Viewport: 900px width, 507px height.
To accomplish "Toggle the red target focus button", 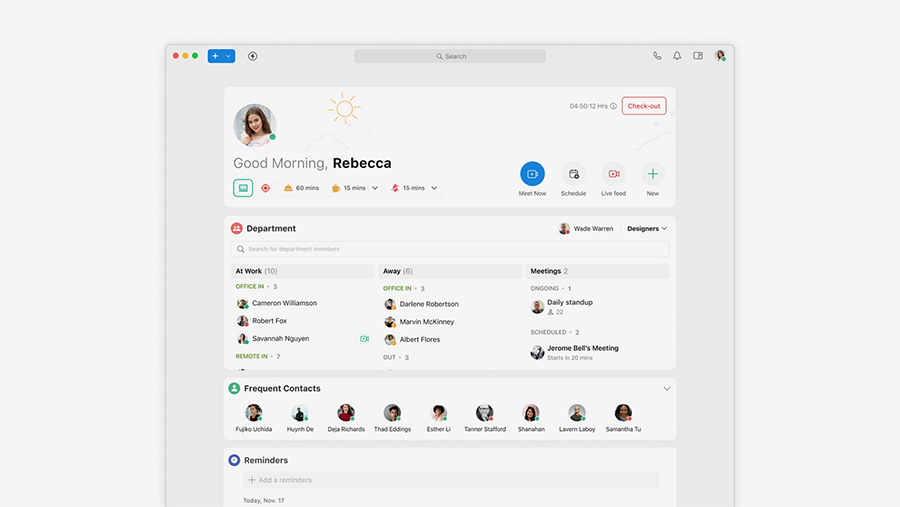I will pos(266,188).
